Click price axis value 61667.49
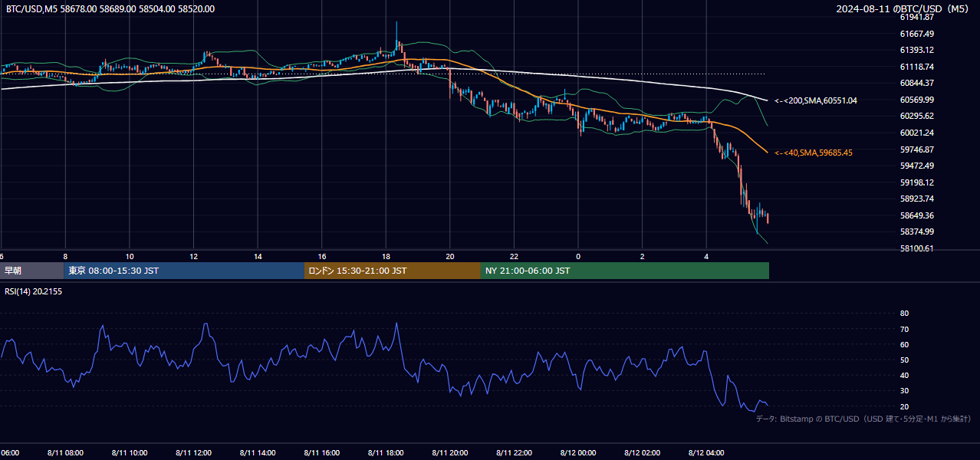The image size is (980, 460). coord(916,34)
